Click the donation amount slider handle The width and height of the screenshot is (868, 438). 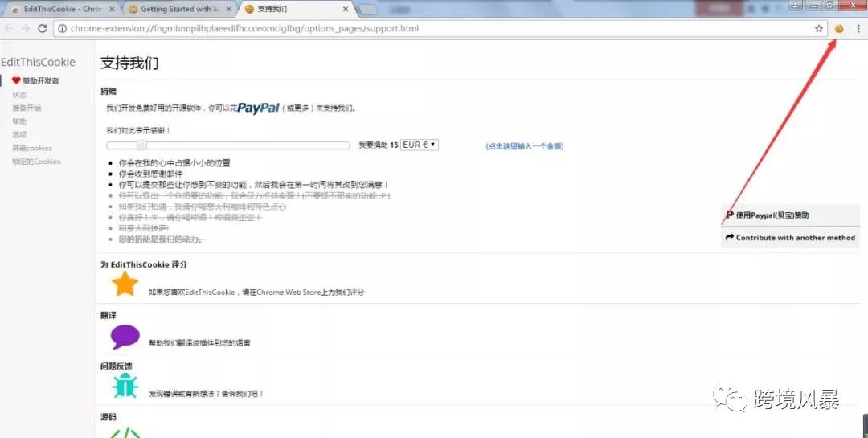142,145
